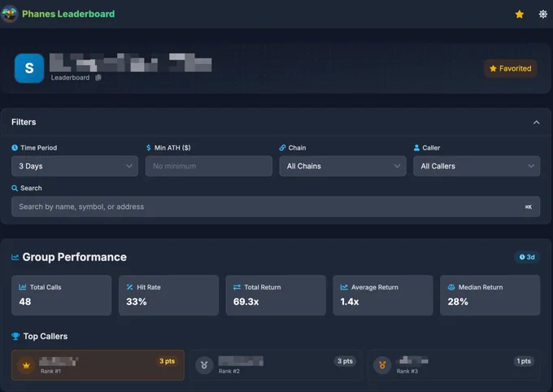Image resolution: width=553 pixels, height=392 pixels.
Task: Click the line chart icon in Average Return
Action: (344, 287)
